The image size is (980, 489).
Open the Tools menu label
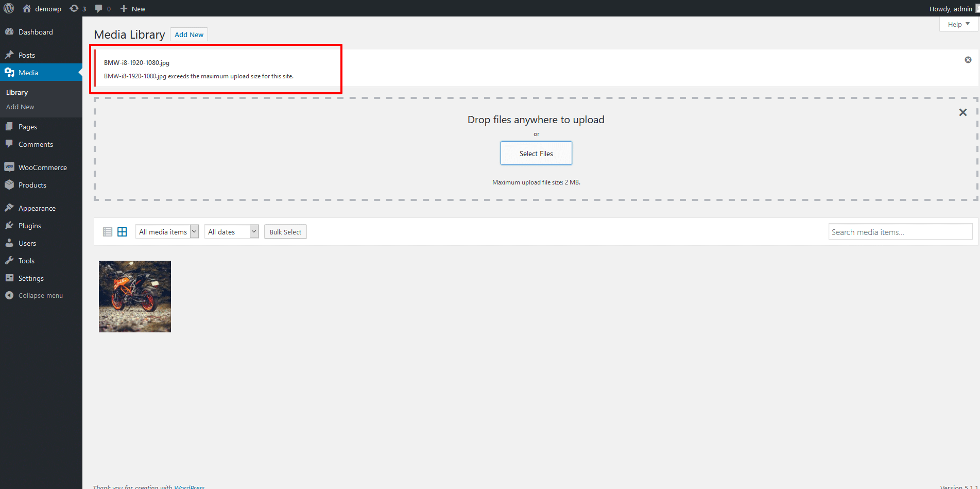coord(26,261)
